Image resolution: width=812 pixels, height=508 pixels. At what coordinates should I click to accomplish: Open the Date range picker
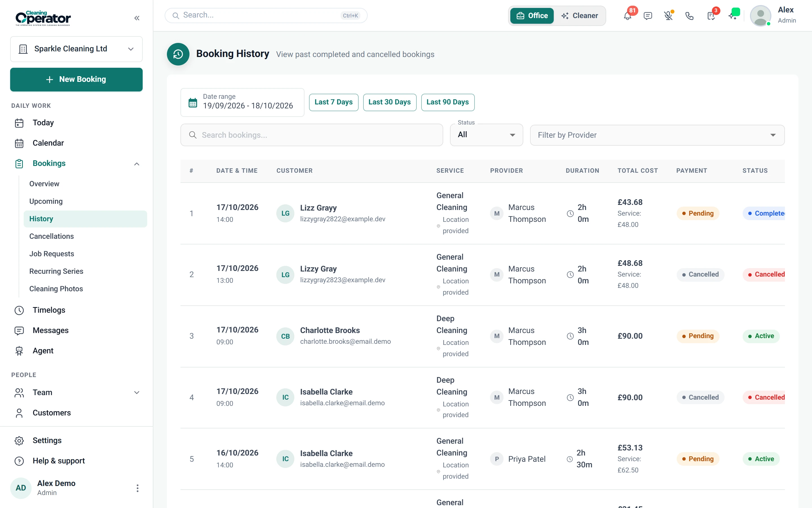[x=242, y=102]
